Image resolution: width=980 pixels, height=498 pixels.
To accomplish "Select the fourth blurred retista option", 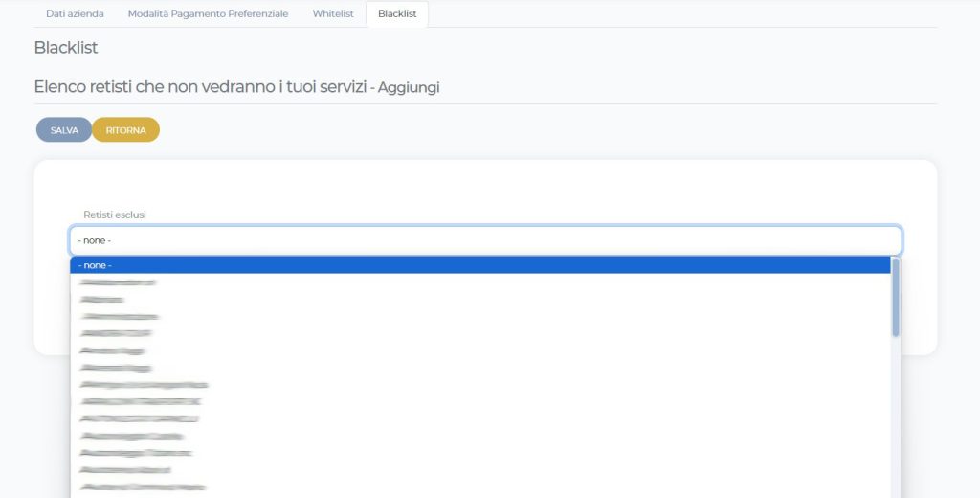I will [x=117, y=334].
